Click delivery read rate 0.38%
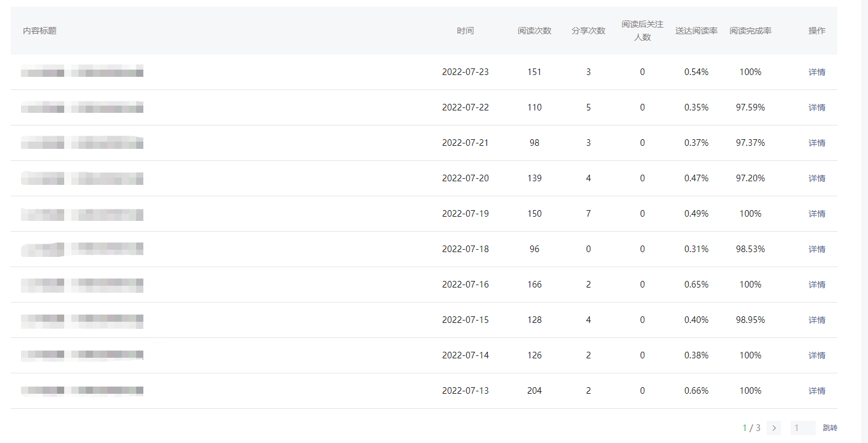Screen dimensions: 868x443 pyautogui.click(x=696, y=355)
